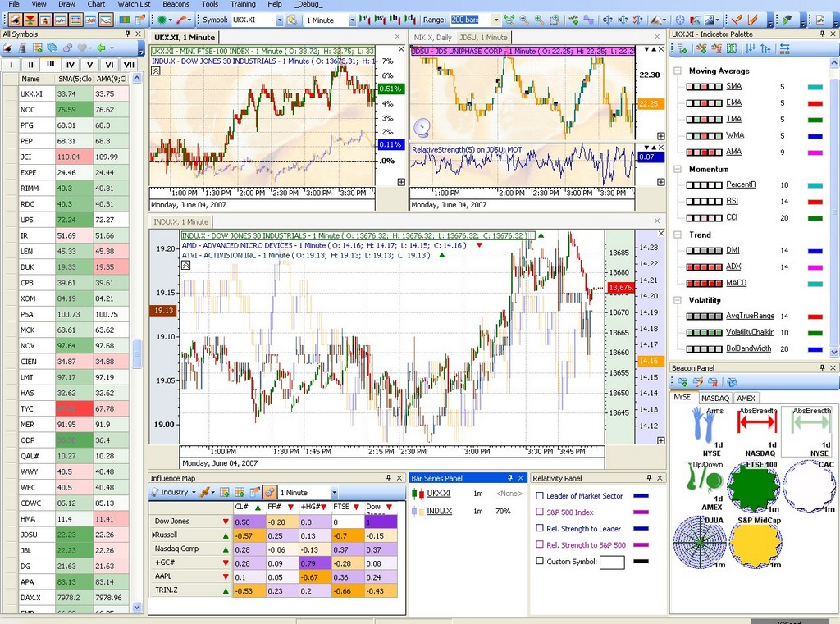
Task: Click the blue sort-descending arrows in the Indicator Palette
Action: click(750, 48)
